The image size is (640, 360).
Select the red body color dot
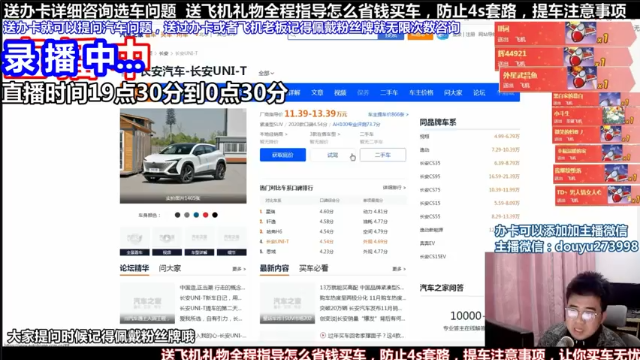pos(206,215)
